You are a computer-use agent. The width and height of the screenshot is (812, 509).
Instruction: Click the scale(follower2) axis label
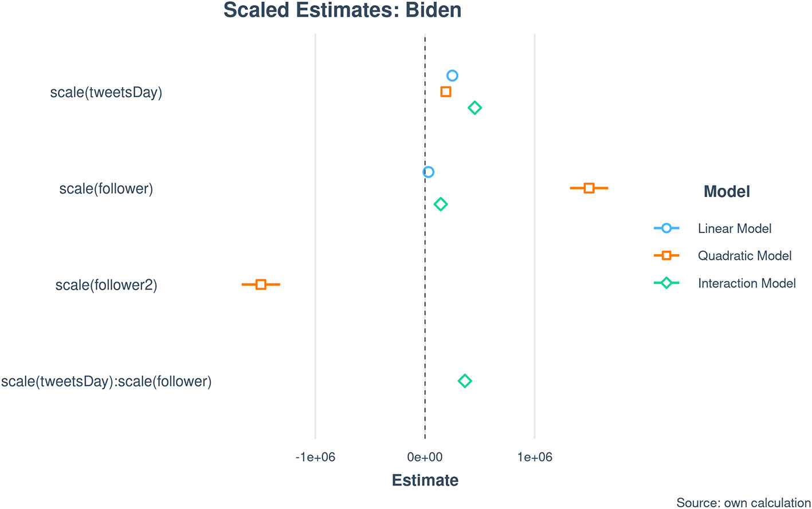point(106,285)
